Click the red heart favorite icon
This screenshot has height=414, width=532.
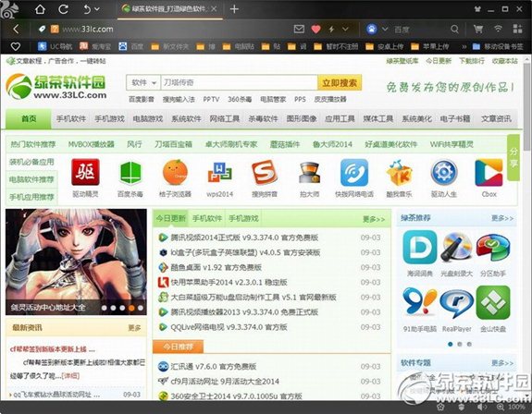(x=315, y=30)
